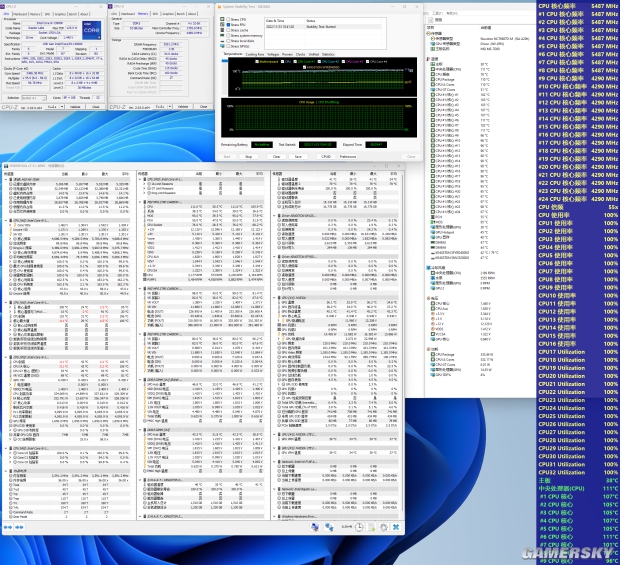The image size is (620, 565).
Task: Collapse first GPU [#0] NVIDIA section in HWiNFO
Action: coord(274,297)
